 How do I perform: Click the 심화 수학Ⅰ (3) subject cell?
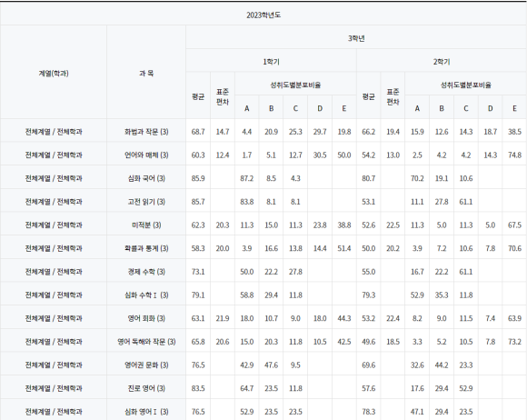click(146, 295)
